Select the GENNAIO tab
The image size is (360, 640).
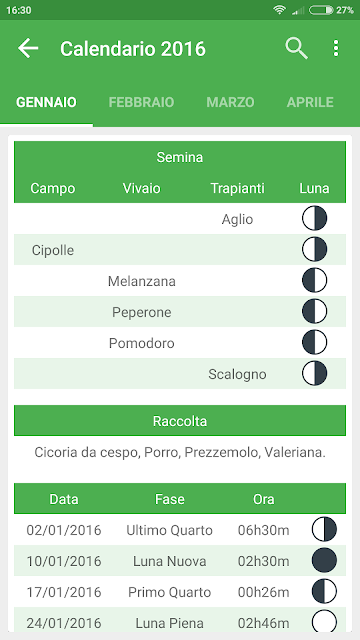tap(46, 102)
